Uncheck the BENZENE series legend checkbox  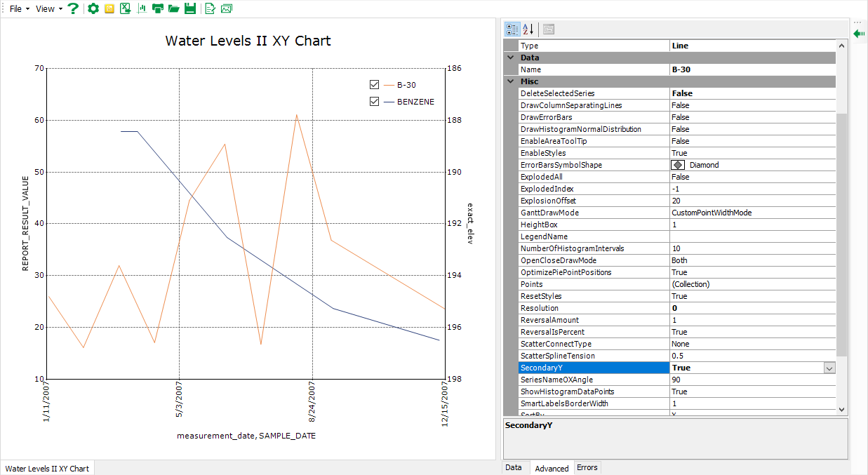point(375,102)
